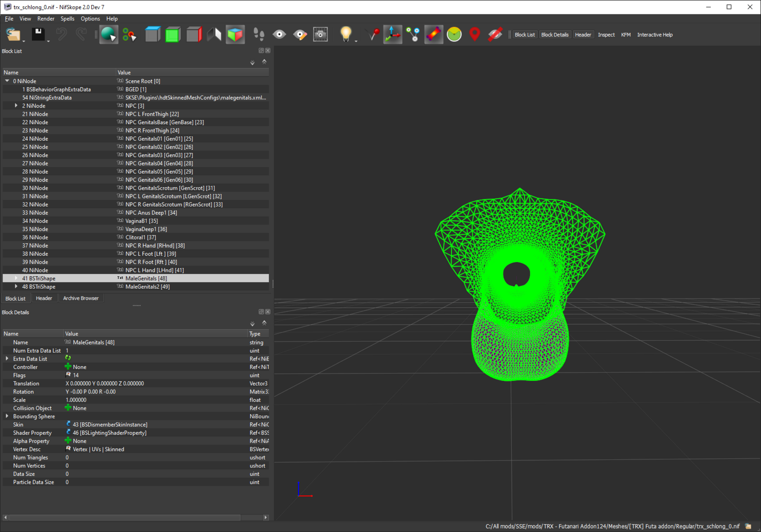Click the red-sided Side view cube

(194, 34)
